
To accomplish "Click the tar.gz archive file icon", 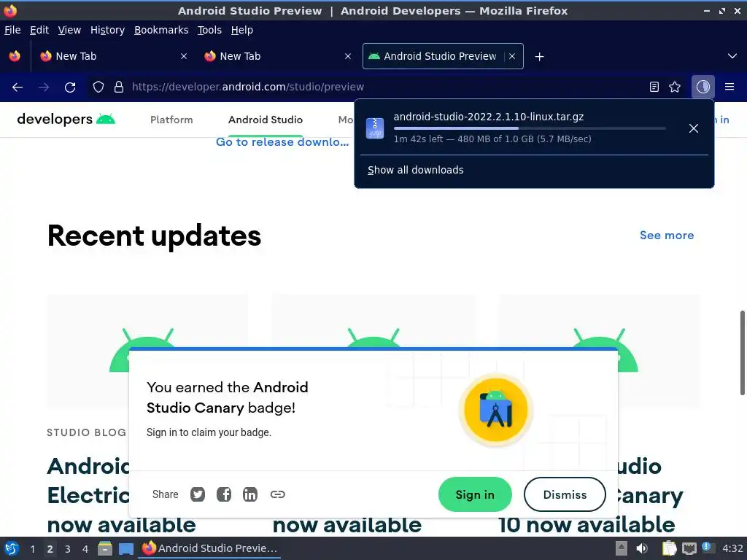I will click(x=375, y=128).
